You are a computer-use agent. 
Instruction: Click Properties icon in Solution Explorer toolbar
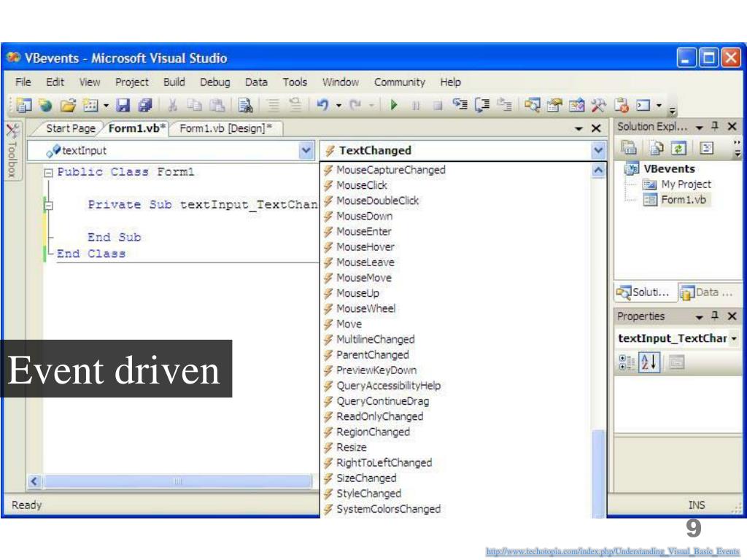(x=629, y=148)
